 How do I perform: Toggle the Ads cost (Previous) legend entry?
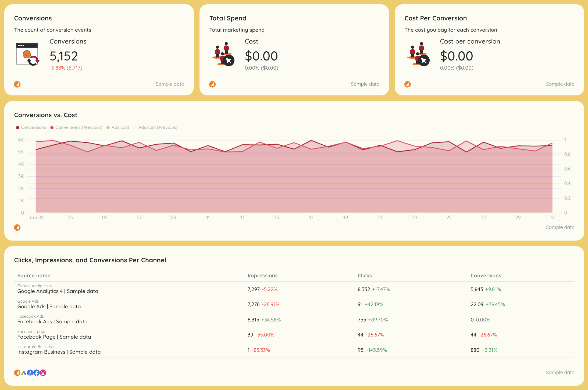[155, 127]
